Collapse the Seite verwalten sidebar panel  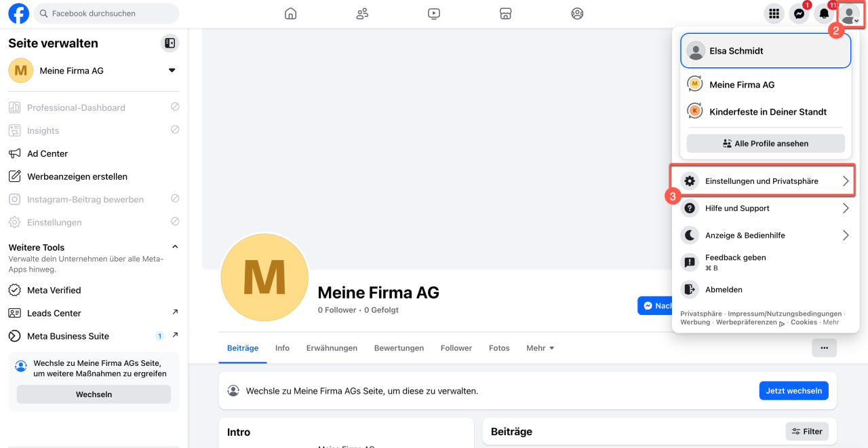[170, 43]
